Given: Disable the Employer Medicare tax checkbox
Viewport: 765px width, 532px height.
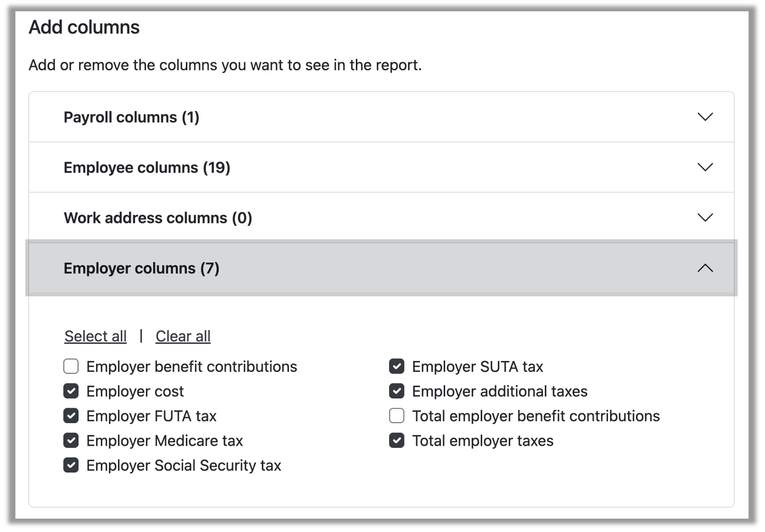Looking at the screenshot, I should point(71,441).
